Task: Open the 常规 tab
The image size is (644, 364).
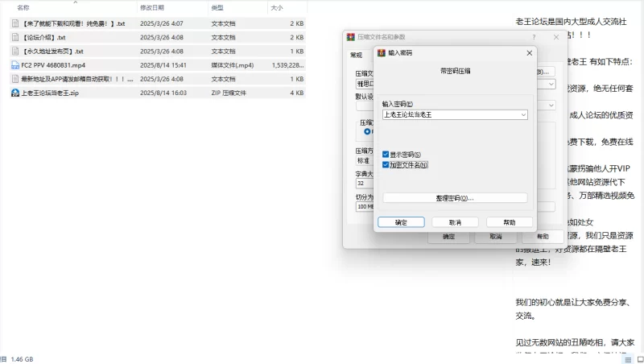Action: [356, 55]
